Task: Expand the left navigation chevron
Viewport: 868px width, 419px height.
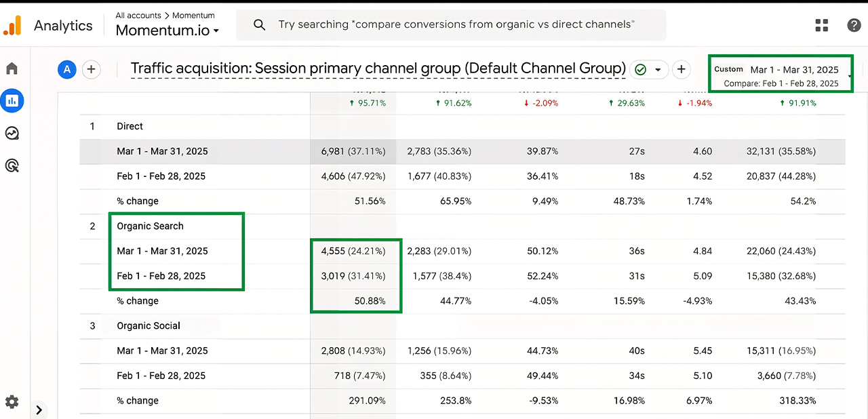Action: coord(39,410)
